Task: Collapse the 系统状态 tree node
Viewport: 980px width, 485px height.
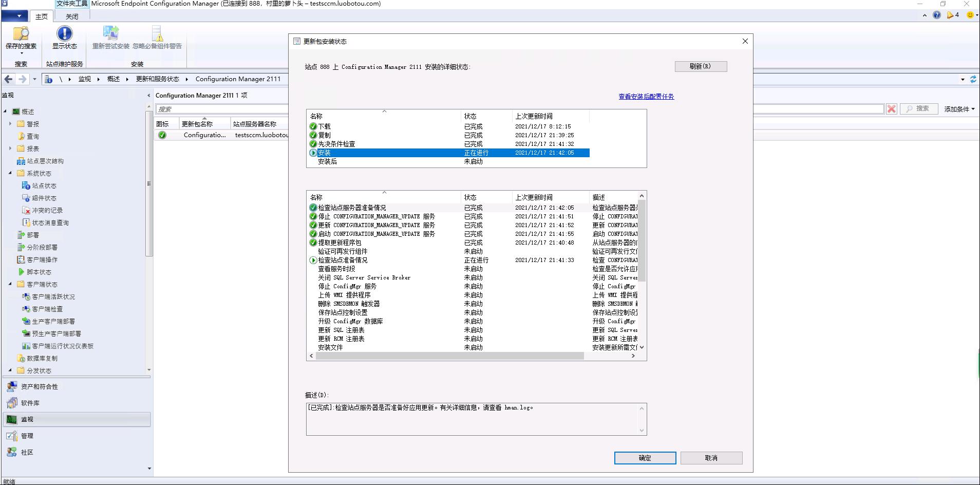Action: tap(10, 173)
